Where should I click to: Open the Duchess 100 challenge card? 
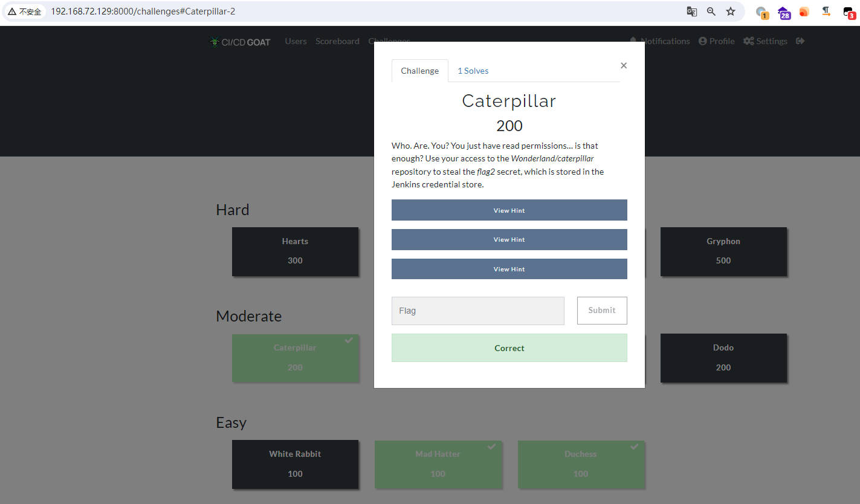point(581,464)
